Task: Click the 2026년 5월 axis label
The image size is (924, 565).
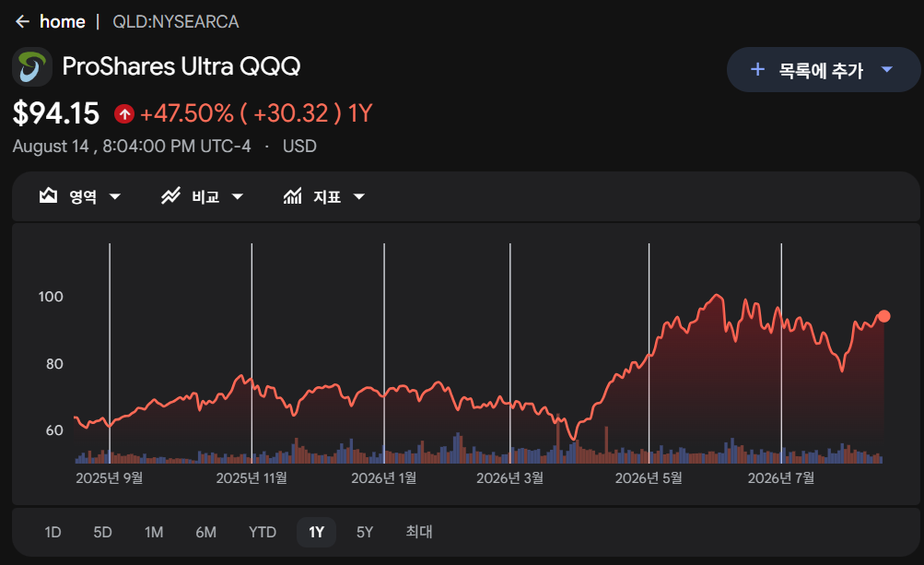Action: click(649, 478)
